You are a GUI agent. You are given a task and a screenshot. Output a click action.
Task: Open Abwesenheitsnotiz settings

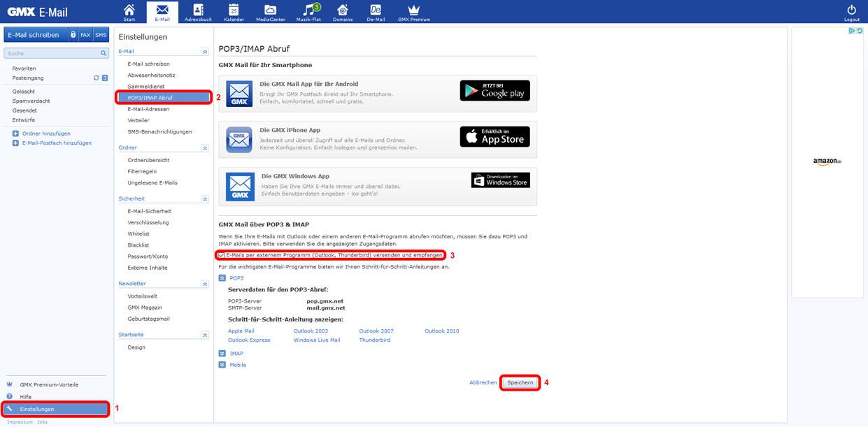tap(151, 75)
